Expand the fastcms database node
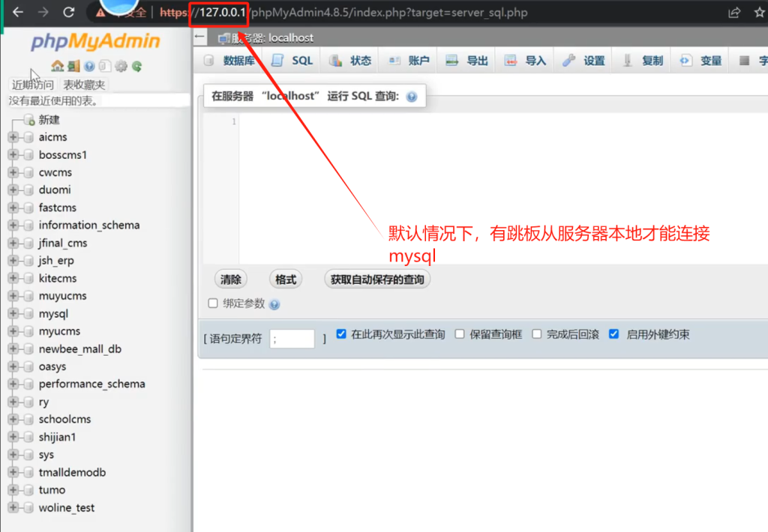 click(x=13, y=208)
